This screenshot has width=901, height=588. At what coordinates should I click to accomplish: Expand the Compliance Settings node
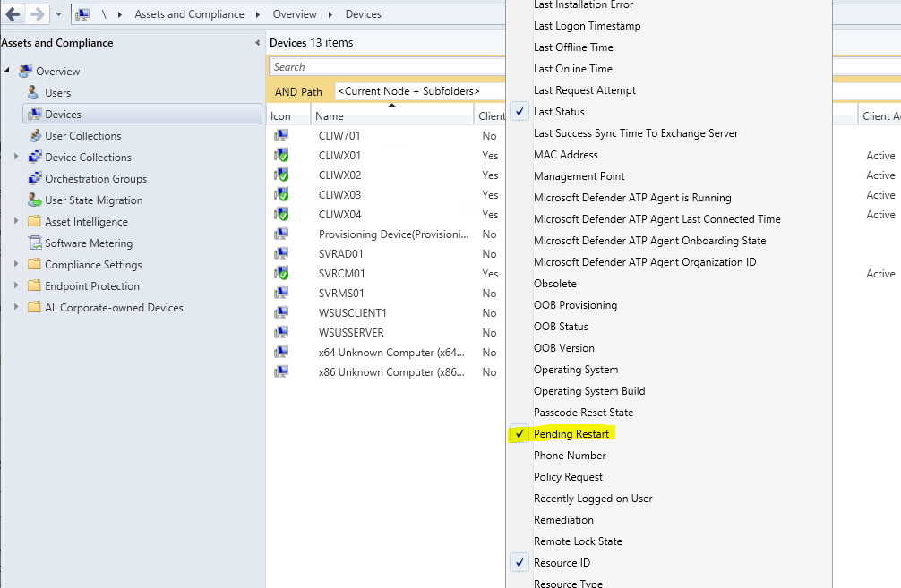[16, 263]
